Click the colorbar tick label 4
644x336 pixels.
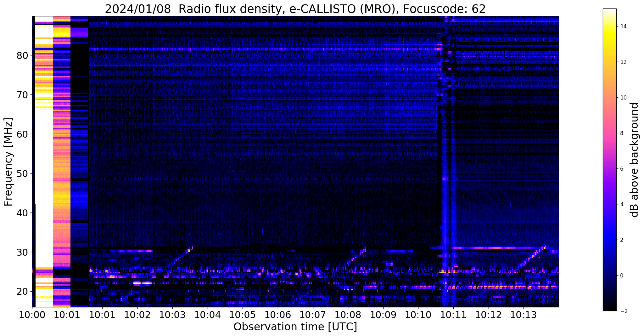point(621,204)
